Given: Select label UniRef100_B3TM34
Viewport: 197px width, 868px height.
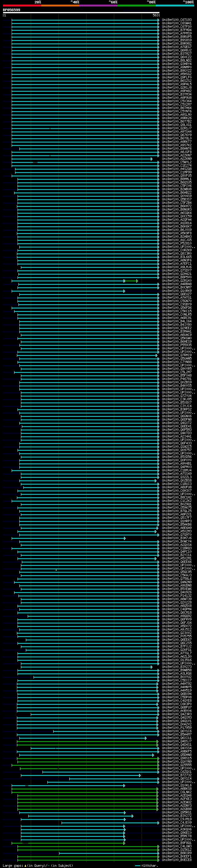Looking at the screenshot, I should 176,94.
